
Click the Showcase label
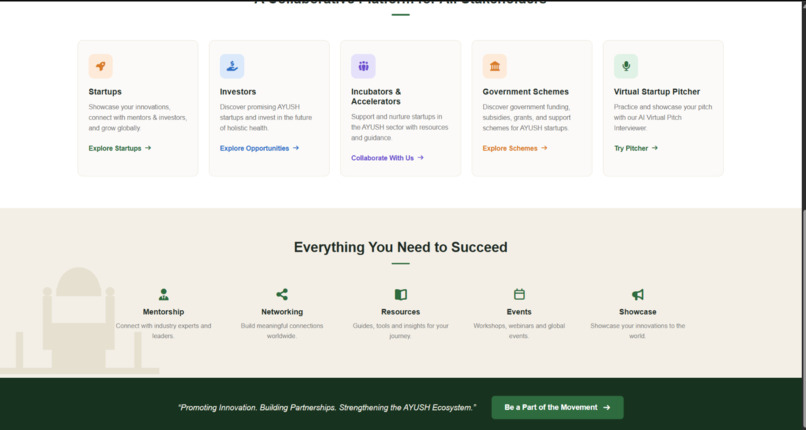[637, 312]
